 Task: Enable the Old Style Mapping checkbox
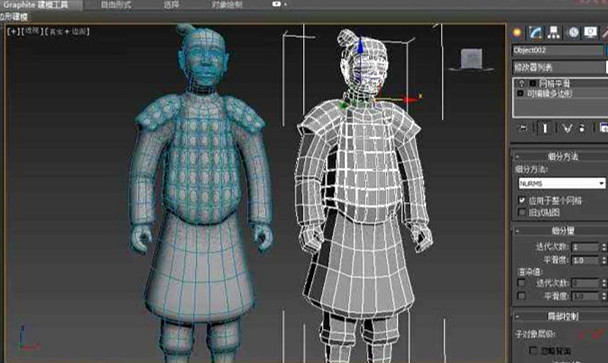pyautogui.click(x=522, y=213)
